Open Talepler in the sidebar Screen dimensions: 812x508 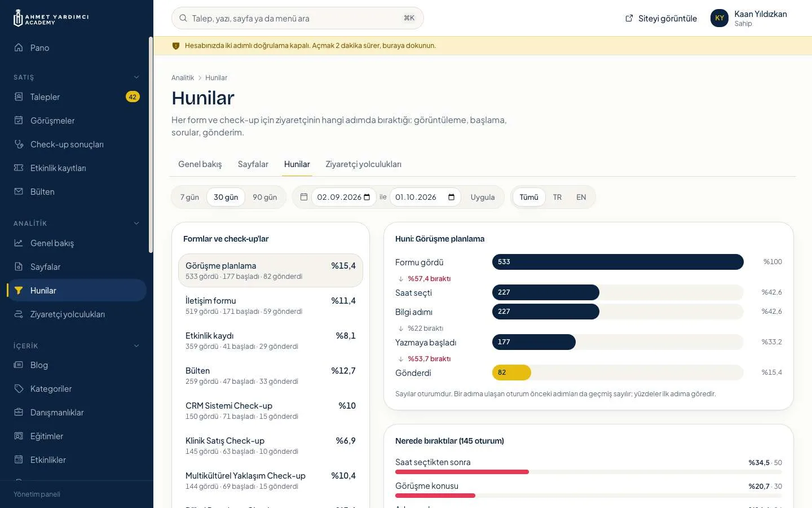[77, 97]
